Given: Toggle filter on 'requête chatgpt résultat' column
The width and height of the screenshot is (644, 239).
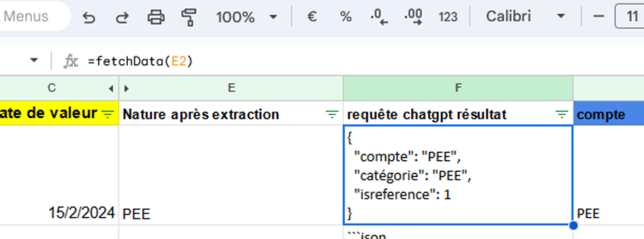Looking at the screenshot, I should [562, 114].
